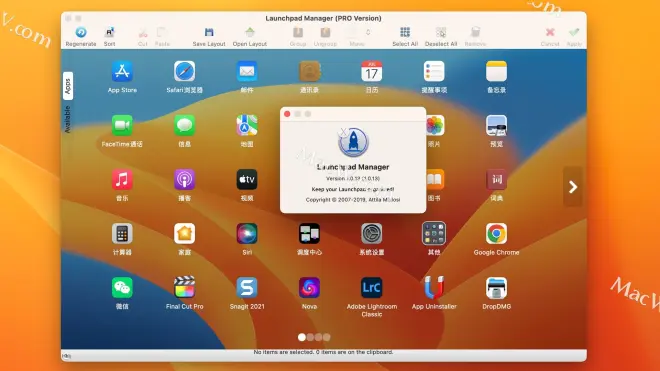Click the Remove trash icon

(475, 32)
